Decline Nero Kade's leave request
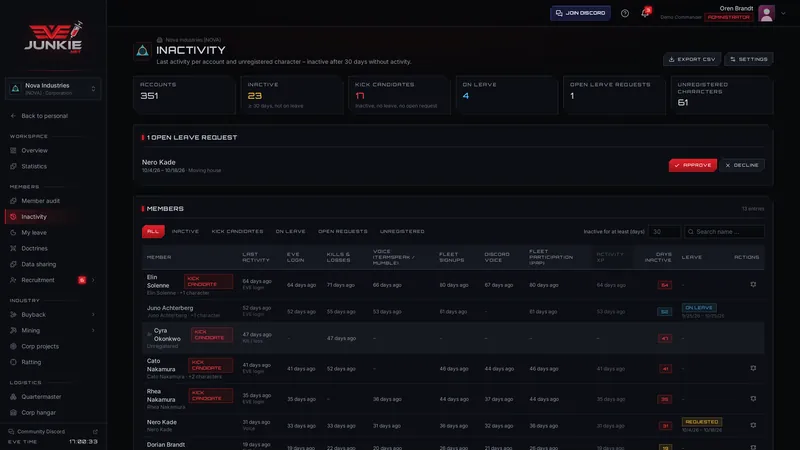Image resolution: width=800 pixels, height=450 pixels. [742, 165]
